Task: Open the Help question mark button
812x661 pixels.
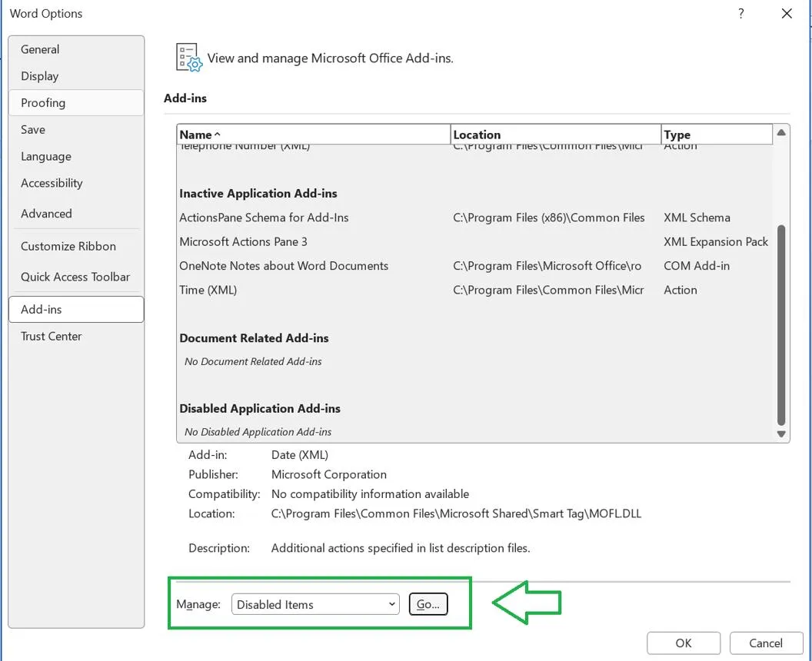Action: pos(741,14)
